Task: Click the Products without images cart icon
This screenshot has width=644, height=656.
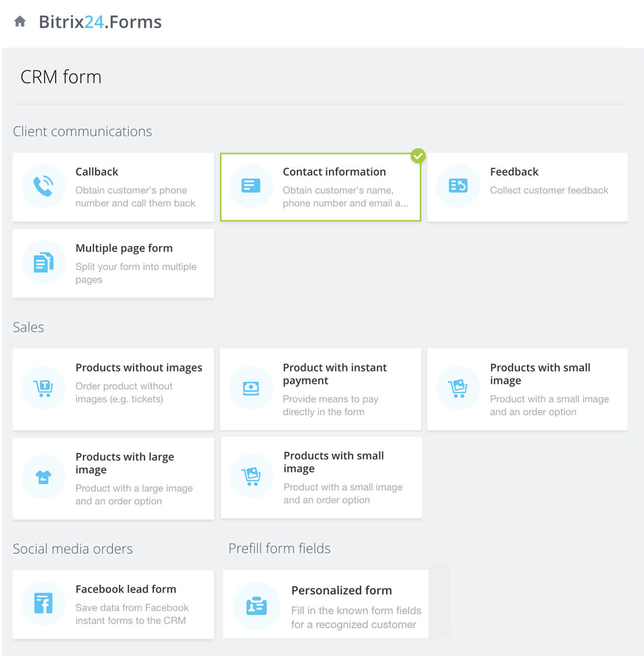Action: pos(44,388)
